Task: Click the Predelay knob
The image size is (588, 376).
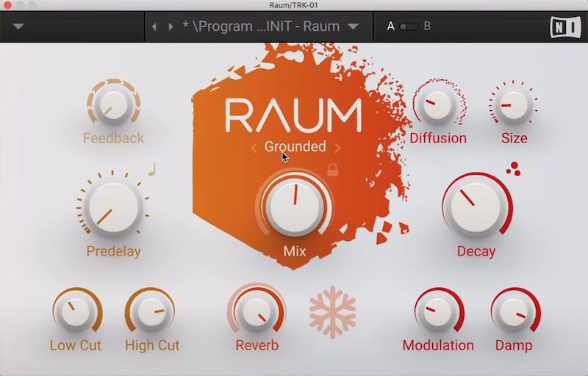Action: [x=113, y=209]
